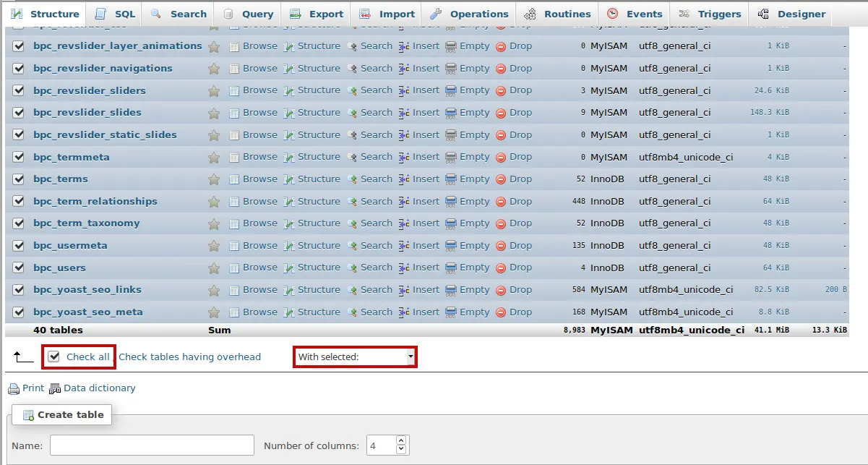
Task: Click Empty link for bpc_revslider_static_slides
Action: pos(475,135)
